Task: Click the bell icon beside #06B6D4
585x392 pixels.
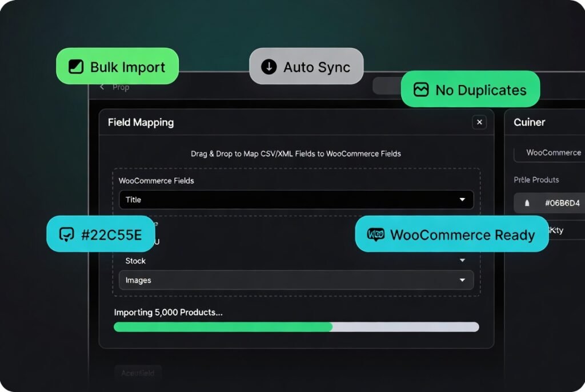Action: pyautogui.click(x=527, y=203)
